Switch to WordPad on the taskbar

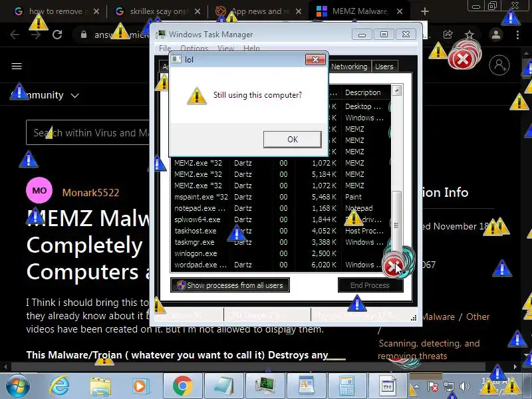pyautogui.click(x=306, y=386)
